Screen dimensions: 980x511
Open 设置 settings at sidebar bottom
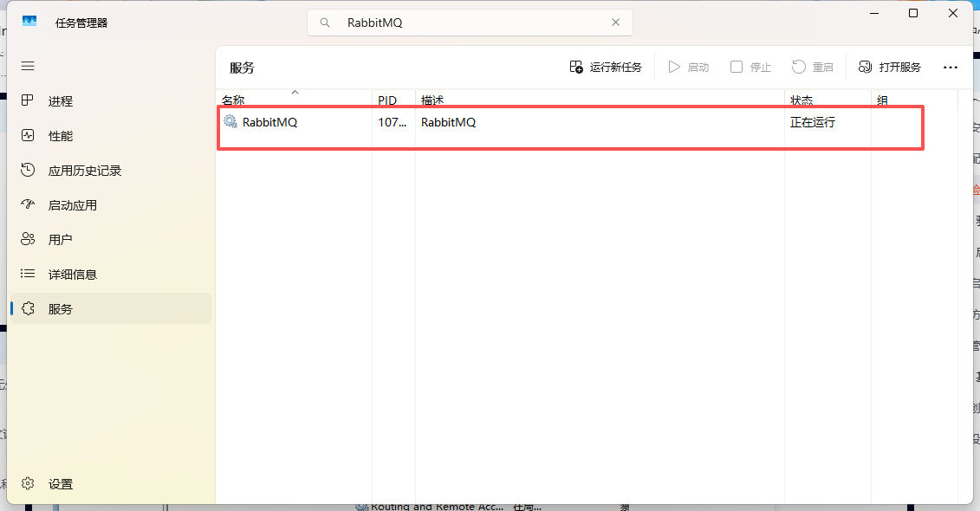pos(111,483)
